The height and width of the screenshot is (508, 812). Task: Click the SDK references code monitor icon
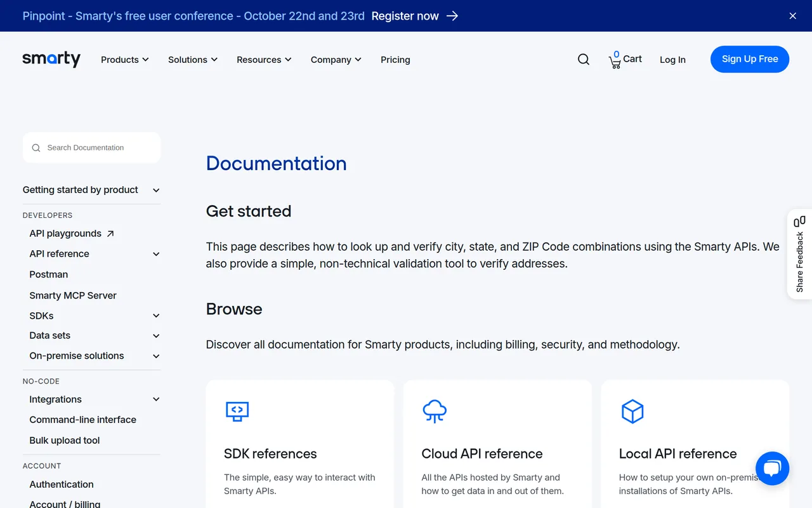click(x=237, y=411)
